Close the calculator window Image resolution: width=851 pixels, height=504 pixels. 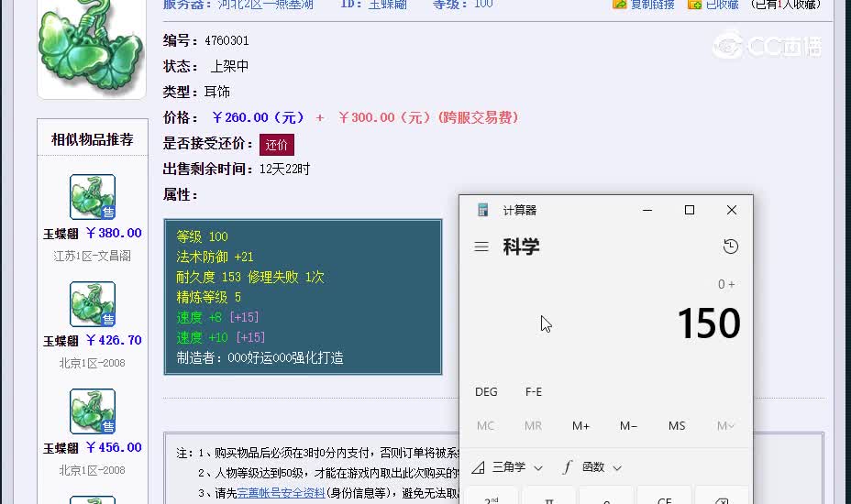(x=732, y=210)
